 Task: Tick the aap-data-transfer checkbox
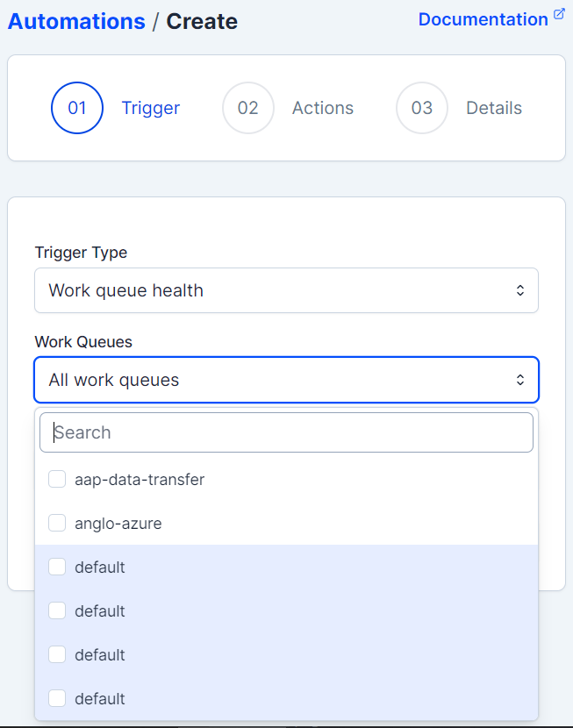coord(57,480)
